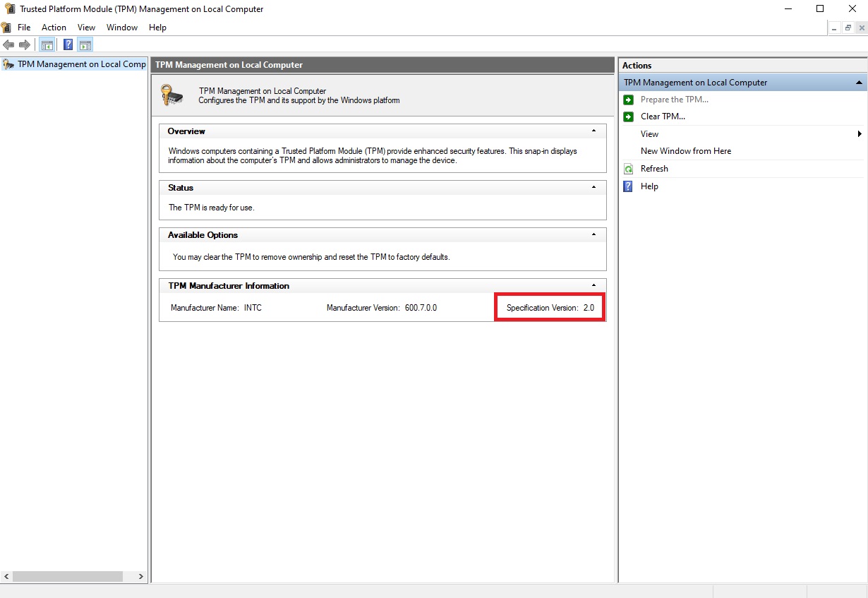Click the Clear TPM action link
Image resolution: width=868 pixels, height=598 pixels.
coord(662,116)
